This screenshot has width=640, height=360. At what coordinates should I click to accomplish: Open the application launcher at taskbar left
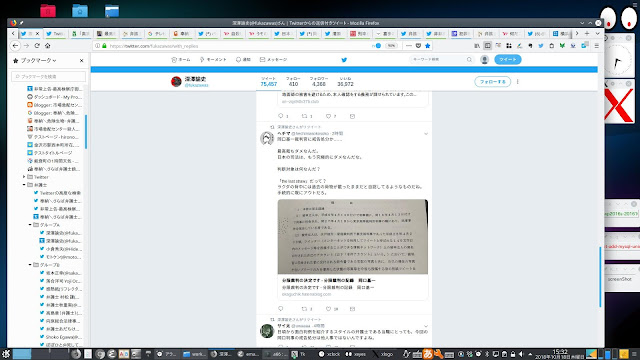click(x=6, y=354)
